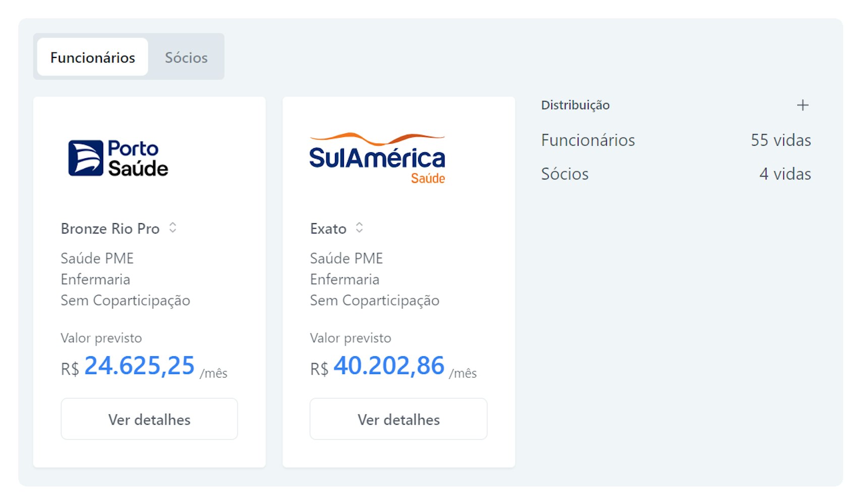Screen dimensions: 862x504
Task: Select the Bronze Rio Pro plan name
Action: 110,228
